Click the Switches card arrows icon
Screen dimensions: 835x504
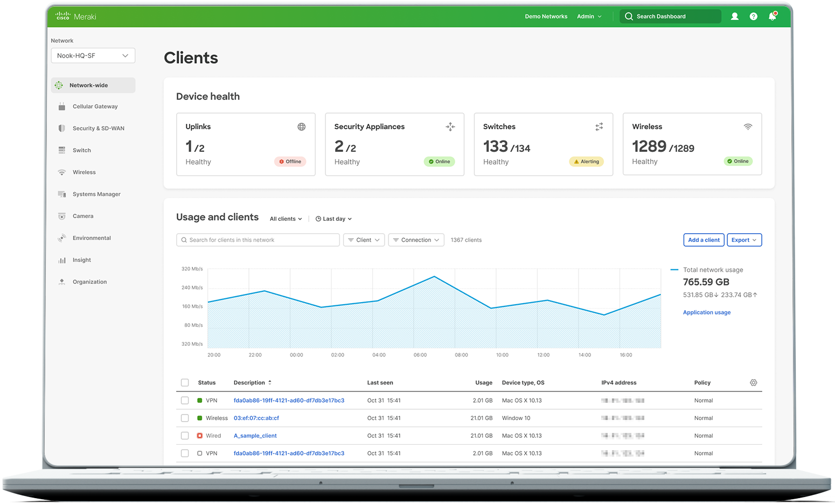(599, 127)
